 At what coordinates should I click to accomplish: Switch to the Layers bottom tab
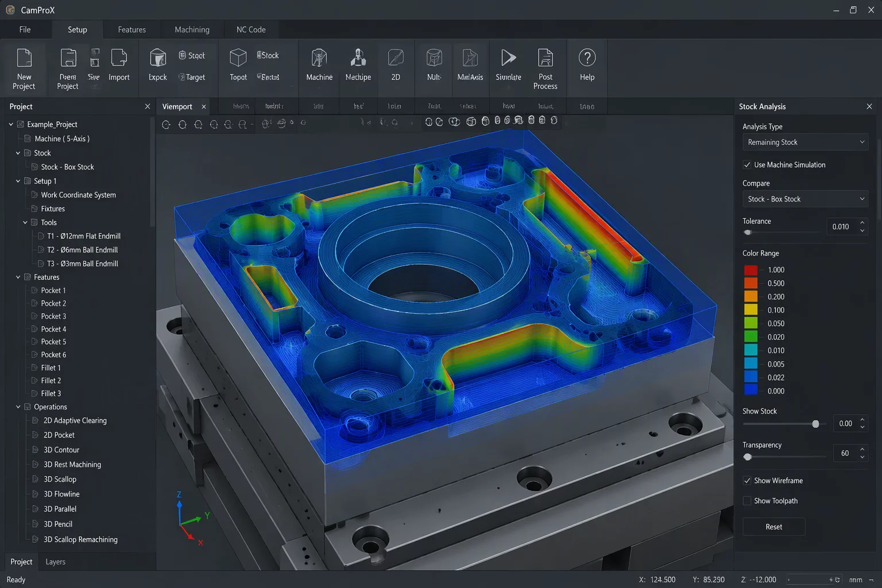[55, 562]
